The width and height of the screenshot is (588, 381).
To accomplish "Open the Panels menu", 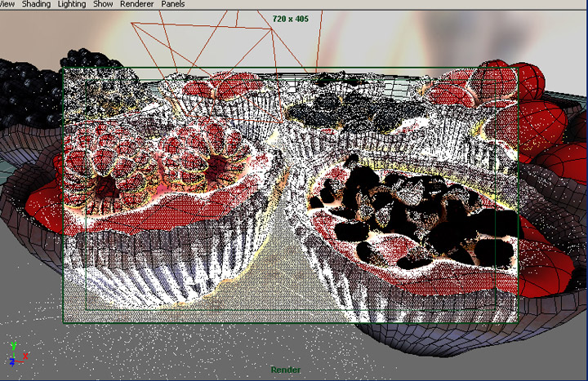I will (x=173, y=4).
